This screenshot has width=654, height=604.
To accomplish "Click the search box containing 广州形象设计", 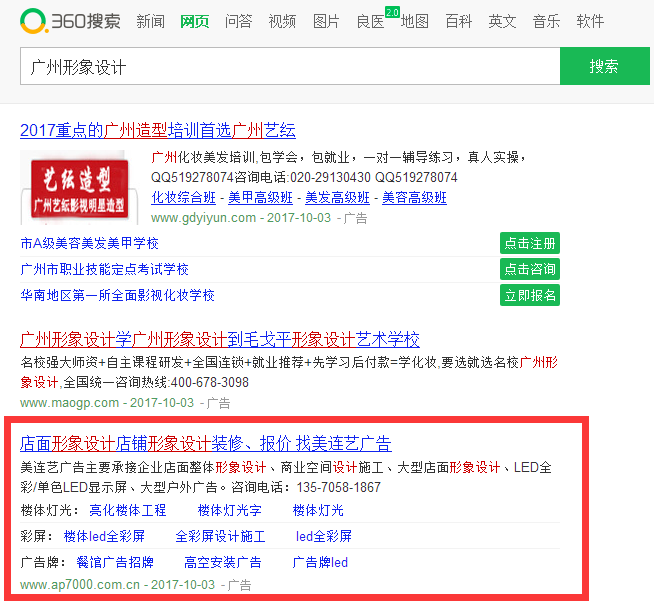I will [x=289, y=67].
